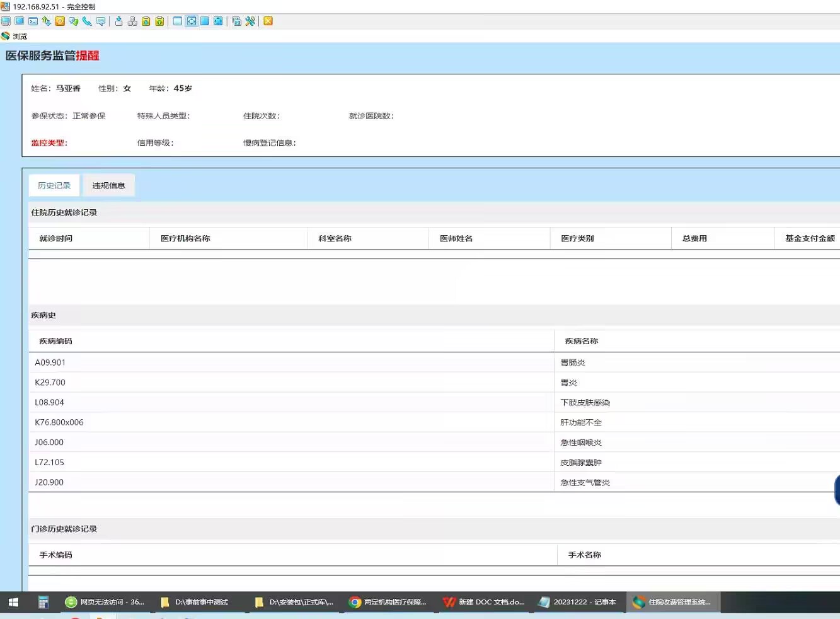Click the send message speech bubble icon

click(101, 21)
